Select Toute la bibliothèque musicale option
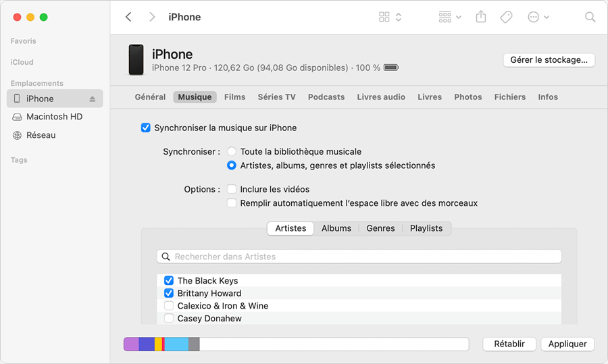Image resolution: width=608 pixels, height=364 pixels. pyautogui.click(x=232, y=152)
